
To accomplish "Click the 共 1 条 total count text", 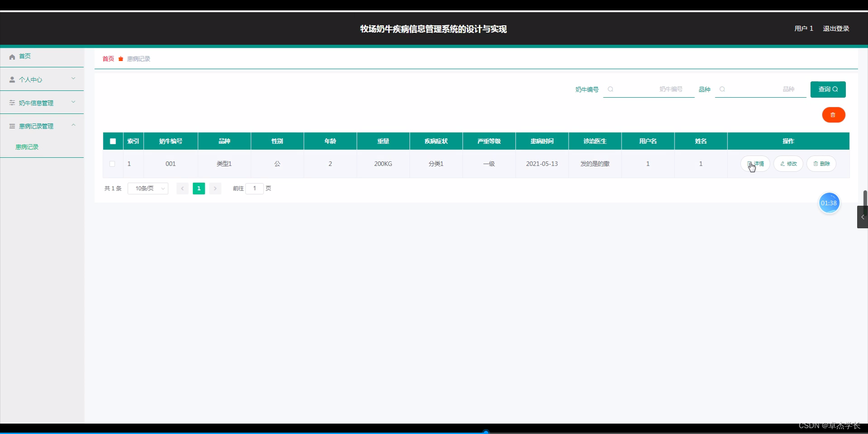I will (x=113, y=189).
